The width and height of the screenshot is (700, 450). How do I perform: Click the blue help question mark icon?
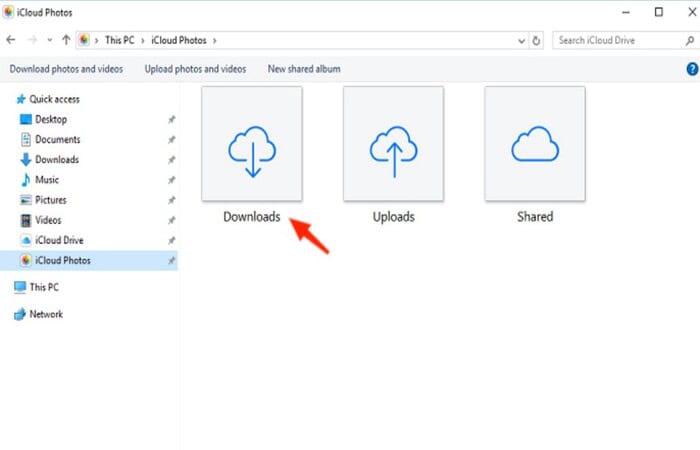tap(691, 69)
